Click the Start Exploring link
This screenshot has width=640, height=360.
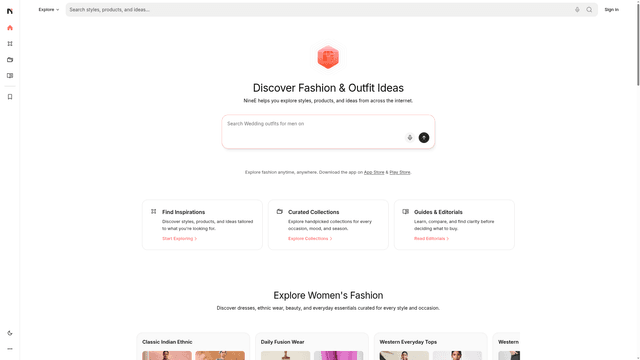coord(180,238)
